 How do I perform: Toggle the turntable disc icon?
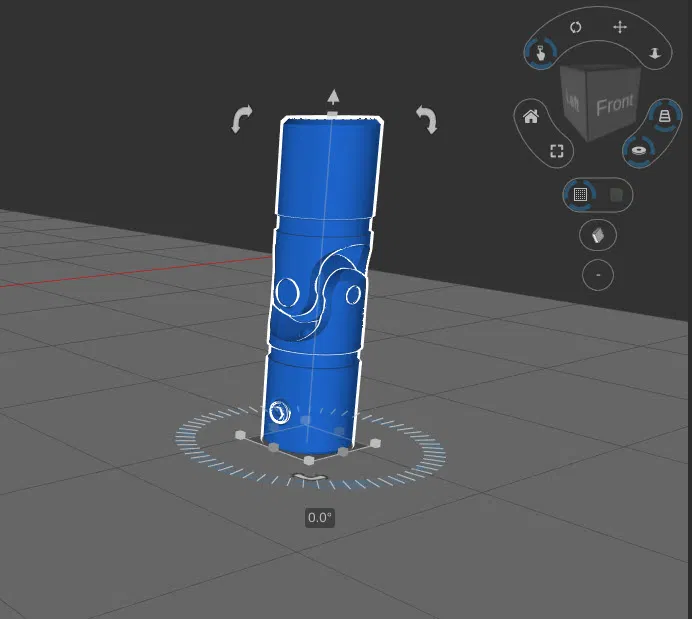point(638,151)
